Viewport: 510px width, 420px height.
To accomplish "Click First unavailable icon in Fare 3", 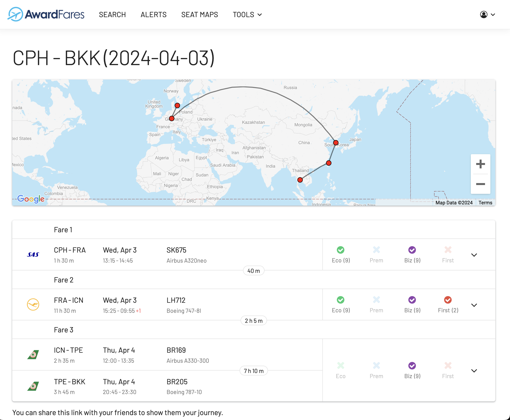I will tap(448, 366).
